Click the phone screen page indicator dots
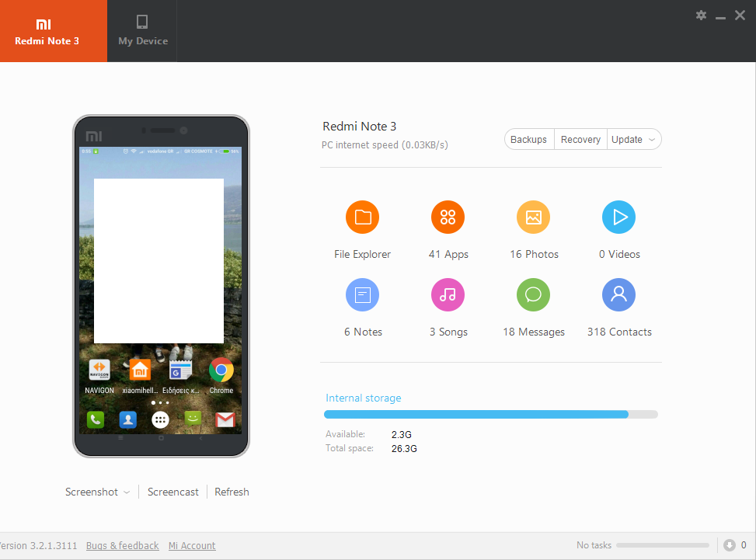The width and height of the screenshot is (756, 560). click(160, 403)
